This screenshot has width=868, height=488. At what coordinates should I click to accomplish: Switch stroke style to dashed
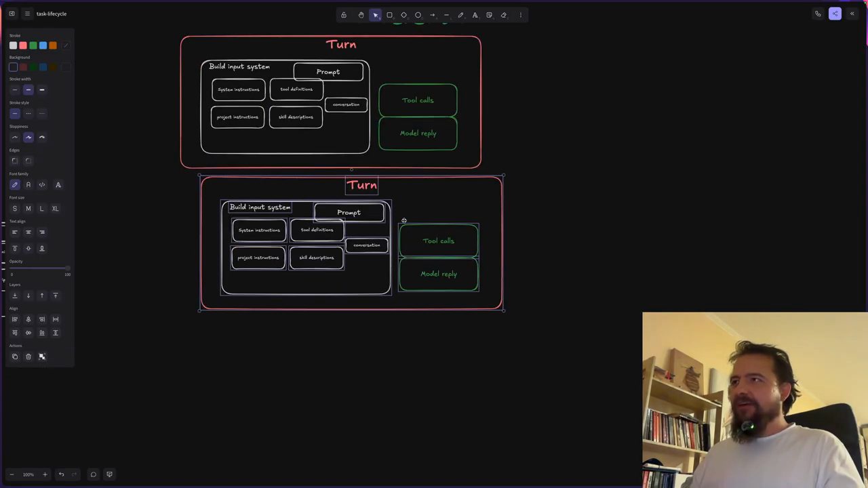[28, 113]
